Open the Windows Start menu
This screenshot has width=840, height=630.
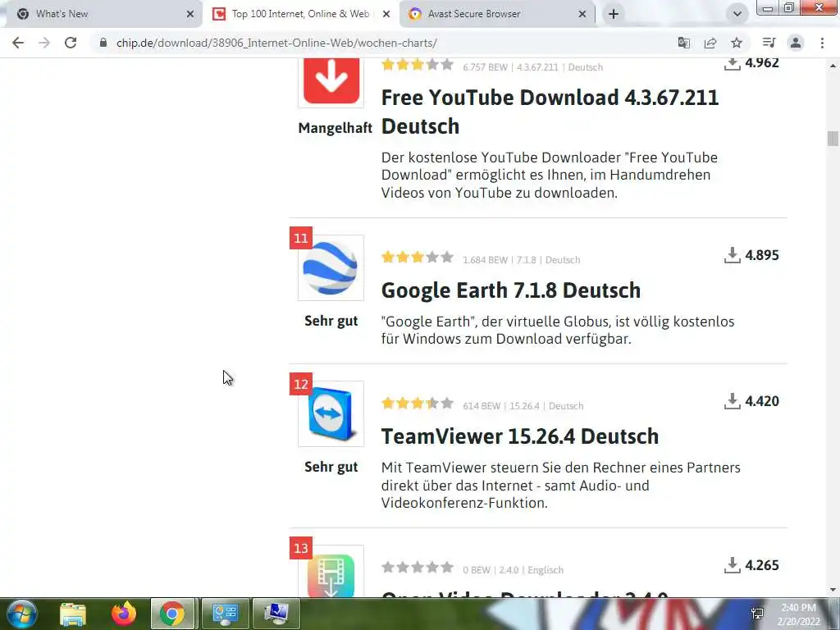(x=21, y=614)
